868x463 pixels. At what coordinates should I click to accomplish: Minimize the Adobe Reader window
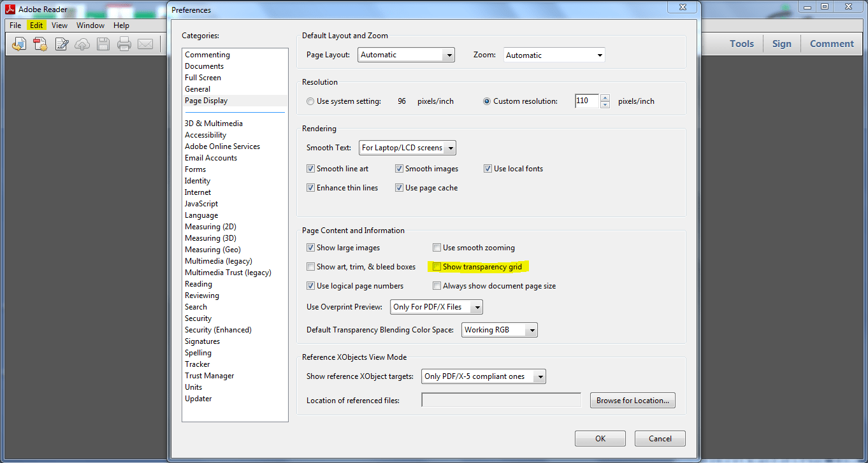[808, 6]
